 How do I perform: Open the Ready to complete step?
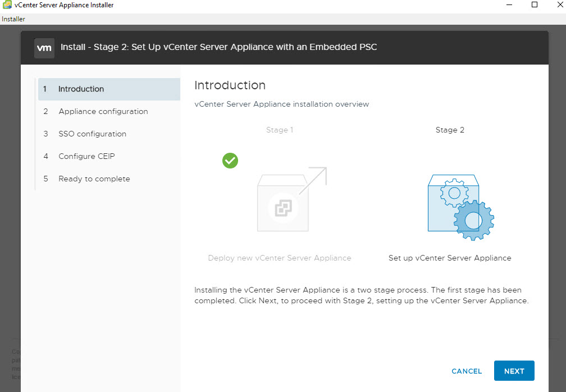click(94, 179)
